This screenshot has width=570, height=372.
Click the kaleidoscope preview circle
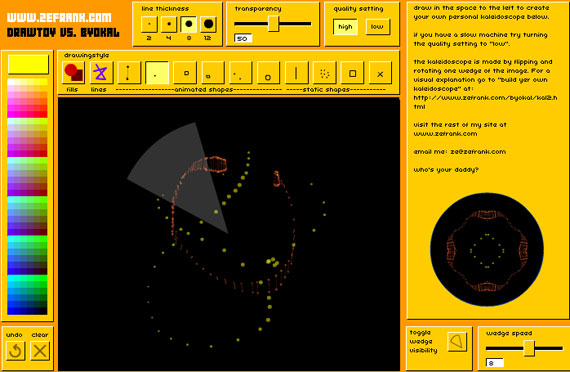click(x=487, y=249)
